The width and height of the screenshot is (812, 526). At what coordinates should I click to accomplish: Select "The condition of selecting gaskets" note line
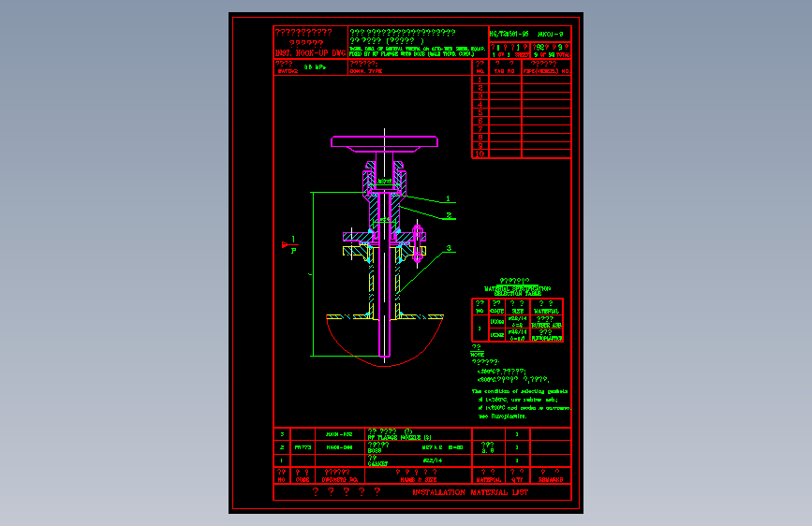(520, 391)
